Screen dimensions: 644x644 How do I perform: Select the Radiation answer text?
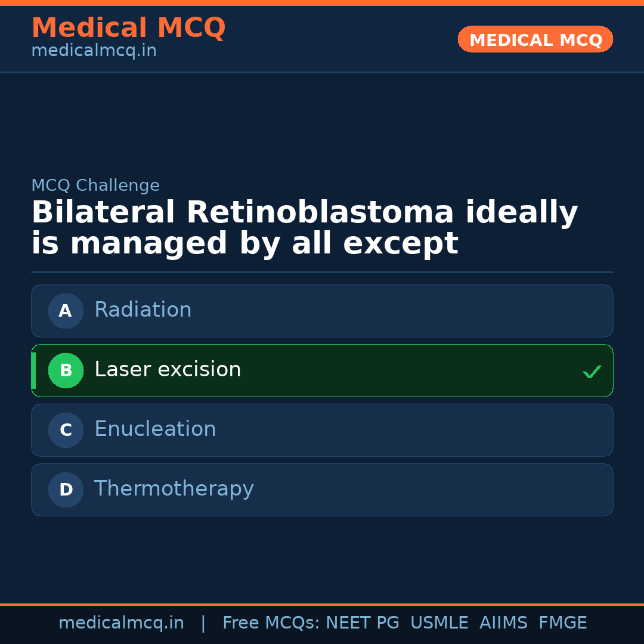[143, 310]
